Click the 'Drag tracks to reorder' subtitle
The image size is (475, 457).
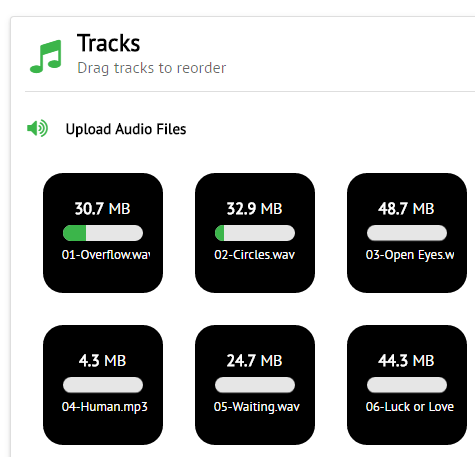coord(152,68)
